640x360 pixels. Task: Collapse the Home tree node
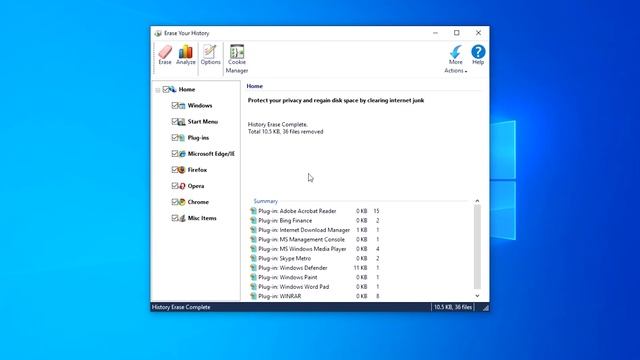pos(158,90)
